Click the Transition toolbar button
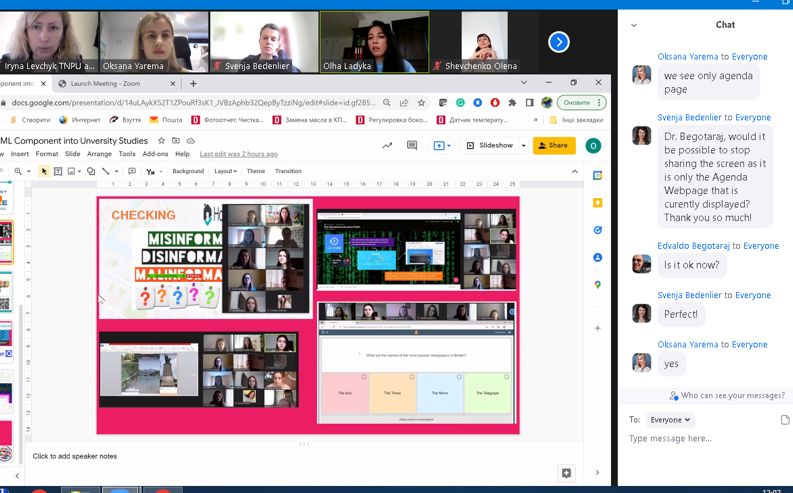 [288, 171]
